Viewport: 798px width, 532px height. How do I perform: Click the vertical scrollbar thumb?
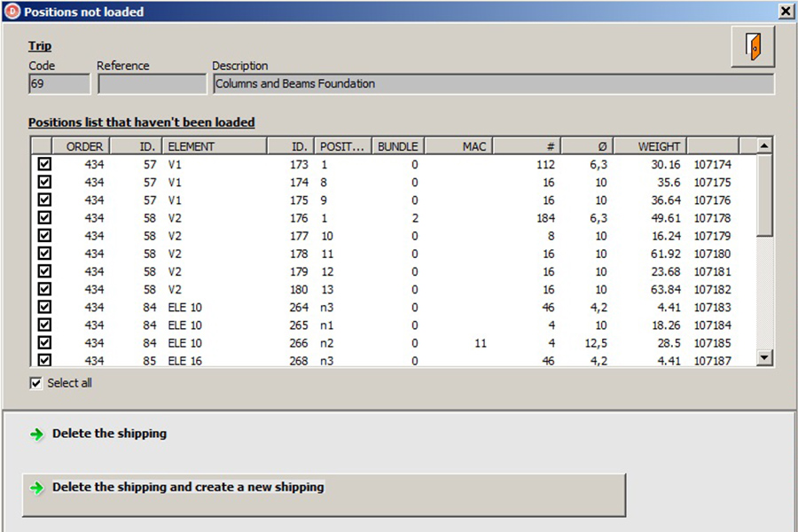(x=764, y=195)
